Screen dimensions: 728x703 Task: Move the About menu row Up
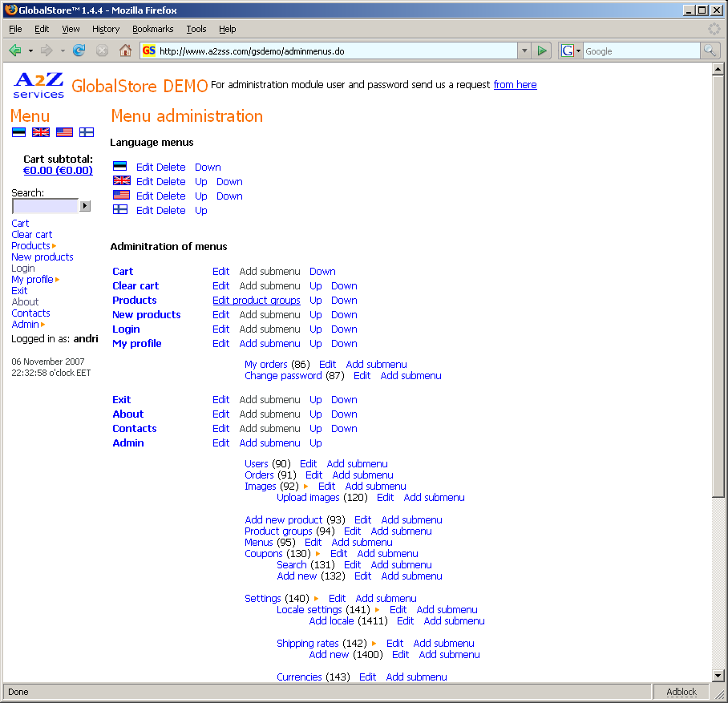(x=316, y=414)
